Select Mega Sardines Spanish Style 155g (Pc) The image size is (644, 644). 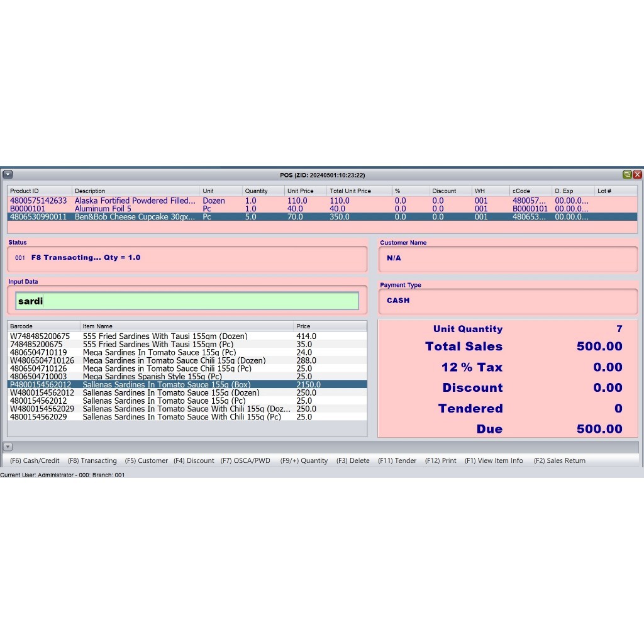pos(187,377)
